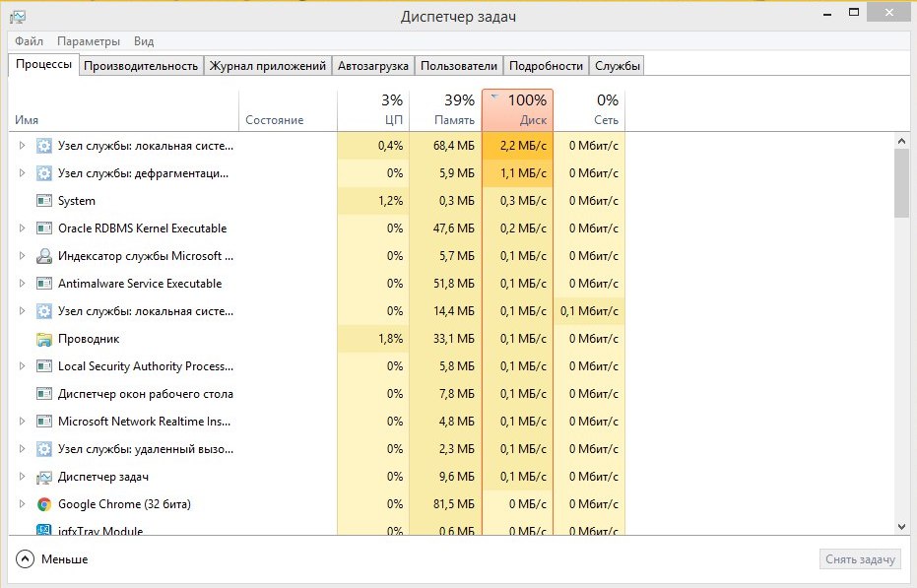
Task: Expand the Oracle RDBMS Kernel Executable row
Action: click(22, 229)
